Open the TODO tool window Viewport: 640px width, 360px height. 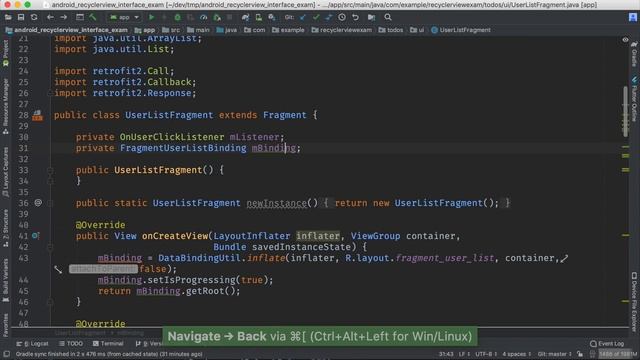pyautogui.click(x=71, y=344)
